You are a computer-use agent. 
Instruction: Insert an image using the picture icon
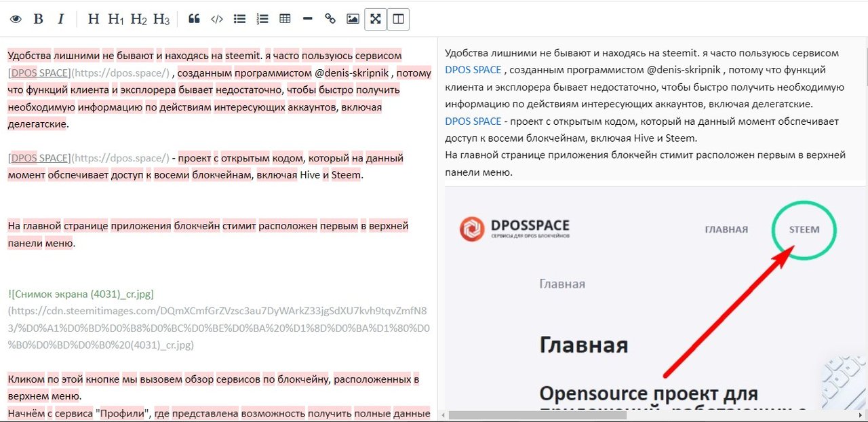pos(353,19)
